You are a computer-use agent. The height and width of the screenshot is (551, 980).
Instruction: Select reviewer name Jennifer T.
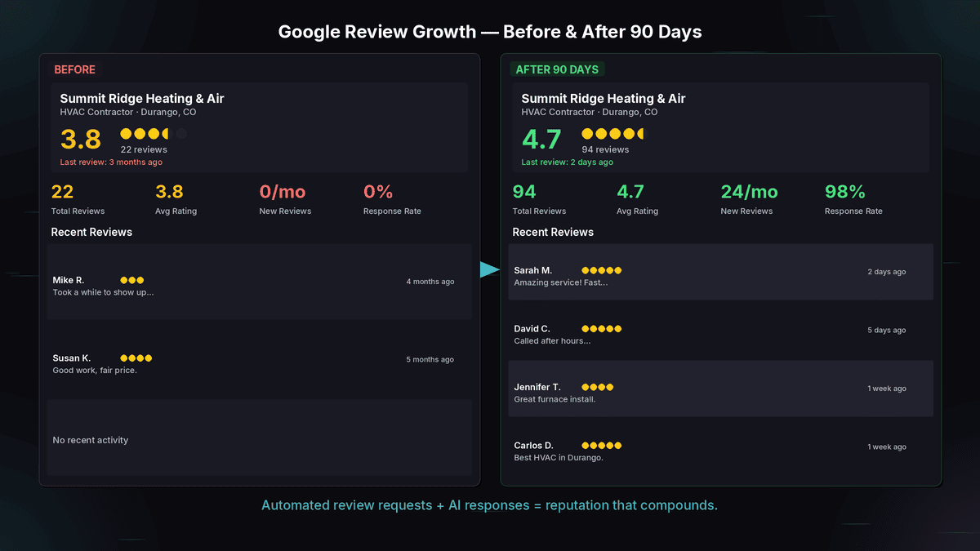[x=537, y=387]
